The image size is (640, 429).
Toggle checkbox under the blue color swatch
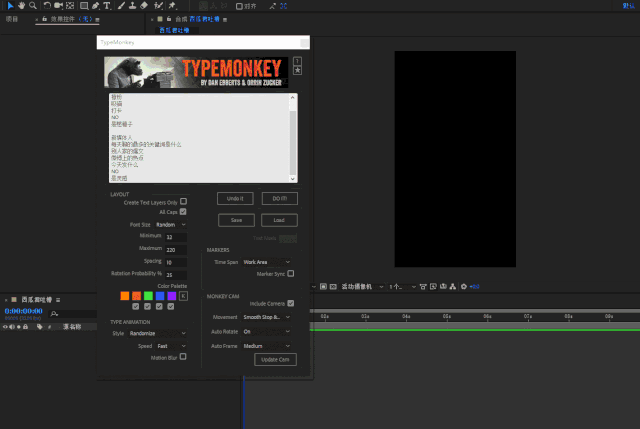[159, 306]
